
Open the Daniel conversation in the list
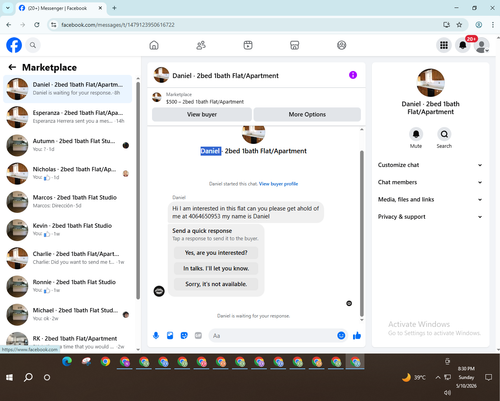click(68, 89)
